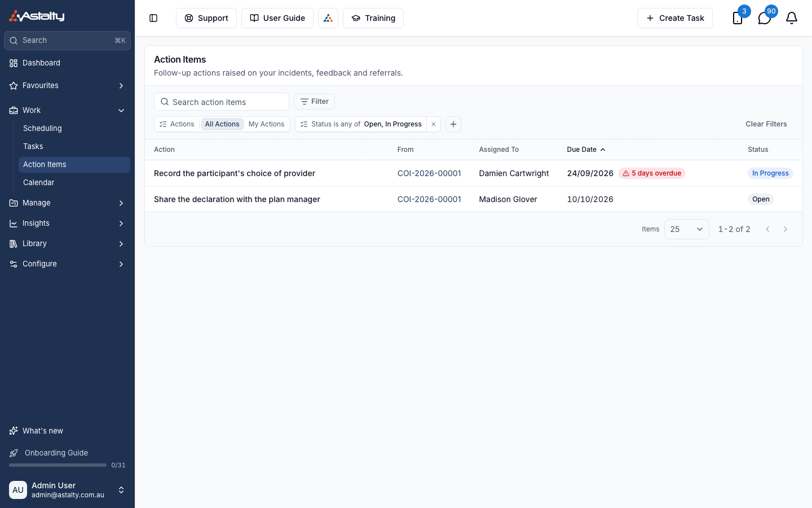Viewport: 812px width, 508px height.
Task: Switch to the My Actions tab
Action: coord(266,124)
